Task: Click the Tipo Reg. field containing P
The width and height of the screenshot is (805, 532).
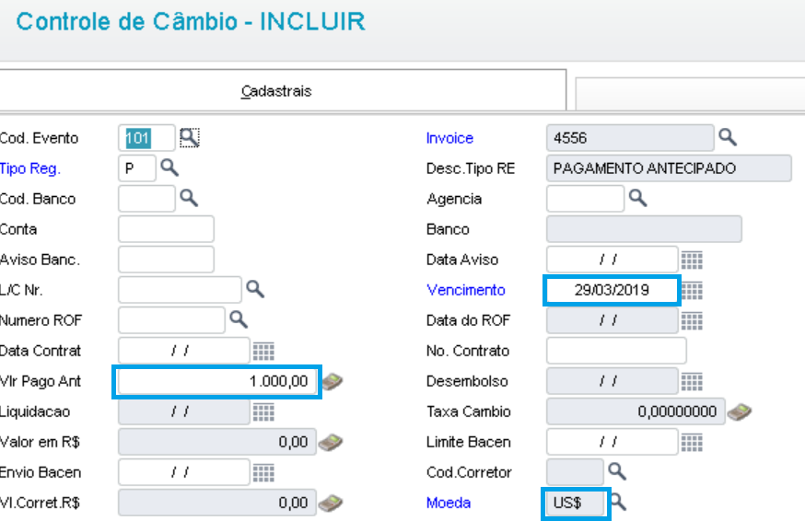Action: 136,168
